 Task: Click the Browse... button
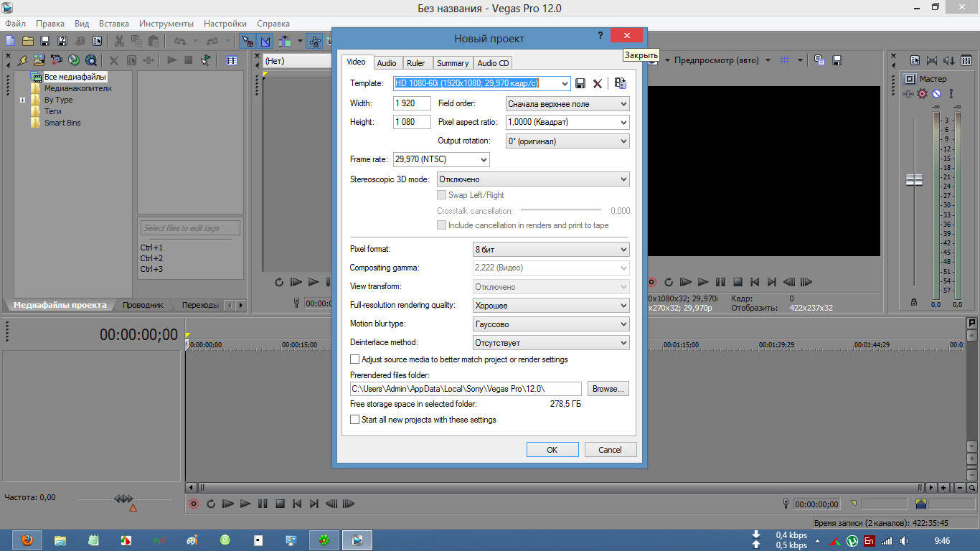tap(608, 389)
